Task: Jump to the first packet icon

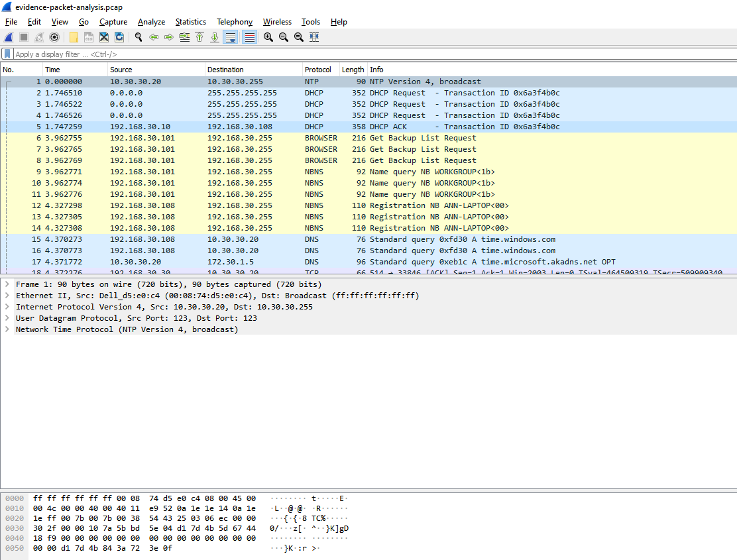Action: point(199,37)
